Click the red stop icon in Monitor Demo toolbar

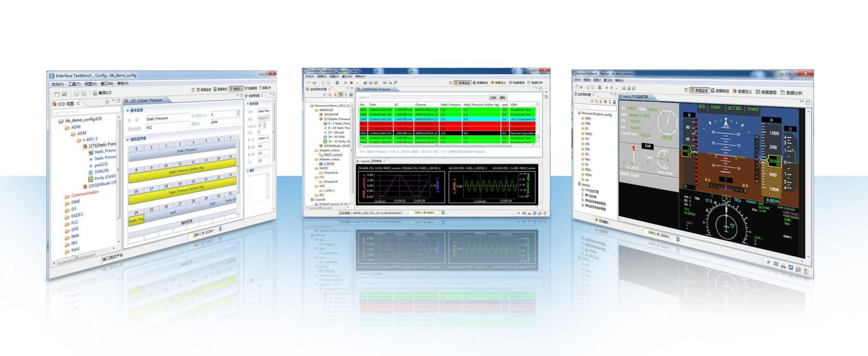351,82
